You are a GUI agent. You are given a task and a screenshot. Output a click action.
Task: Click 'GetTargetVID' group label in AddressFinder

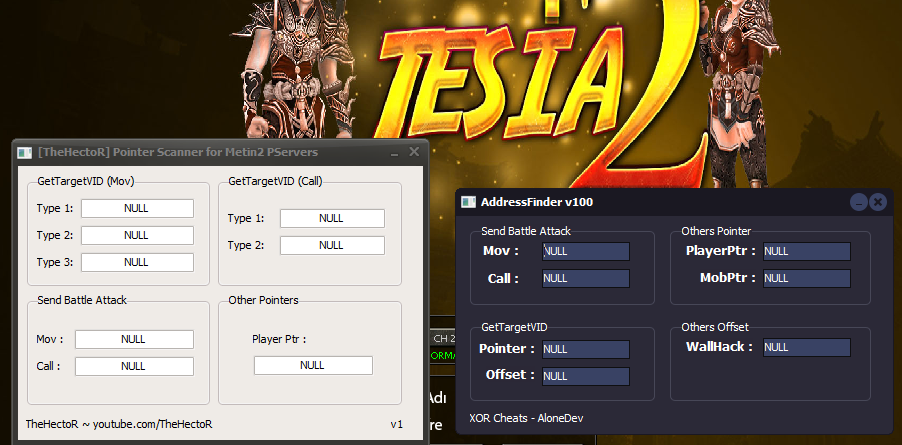514,327
